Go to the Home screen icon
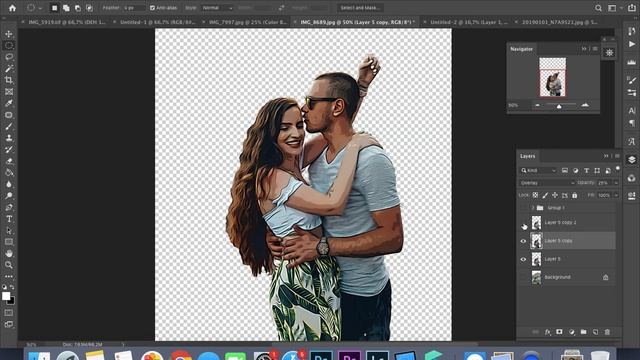The height and width of the screenshot is (360, 640). (12, 8)
